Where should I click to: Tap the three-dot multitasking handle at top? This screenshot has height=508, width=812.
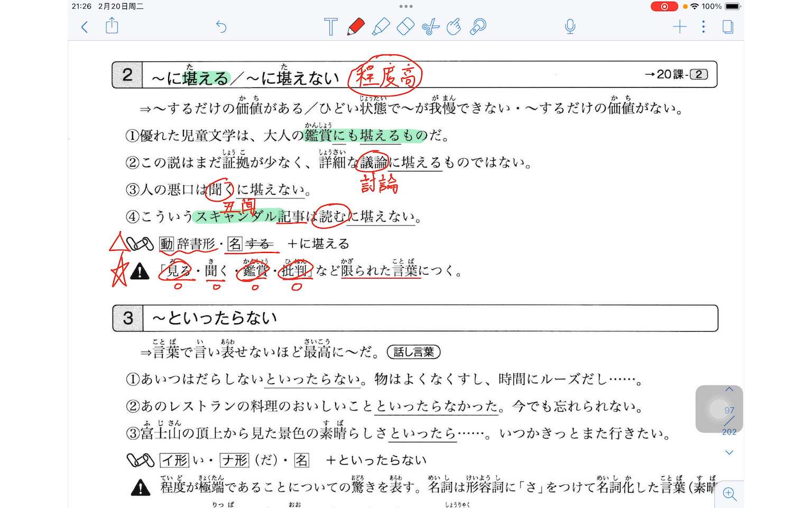click(x=406, y=6)
